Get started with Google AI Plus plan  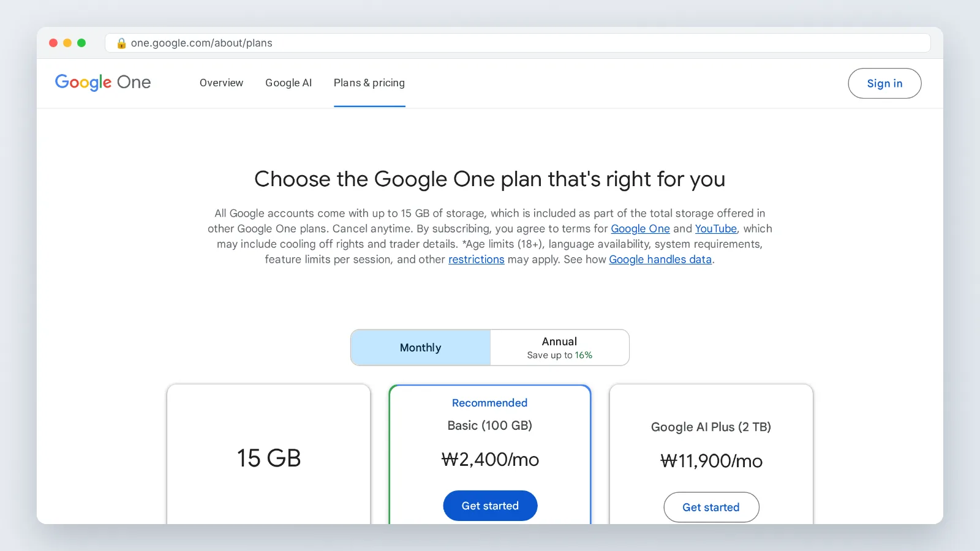(711, 507)
